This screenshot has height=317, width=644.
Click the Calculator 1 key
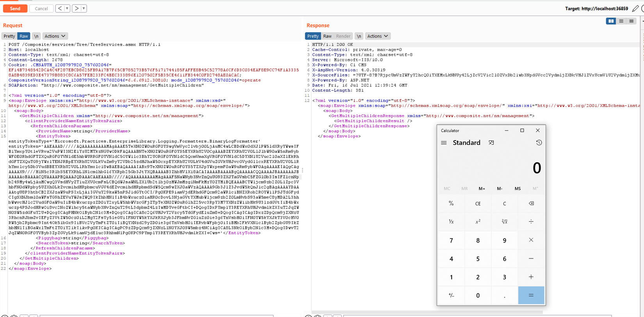point(451,277)
